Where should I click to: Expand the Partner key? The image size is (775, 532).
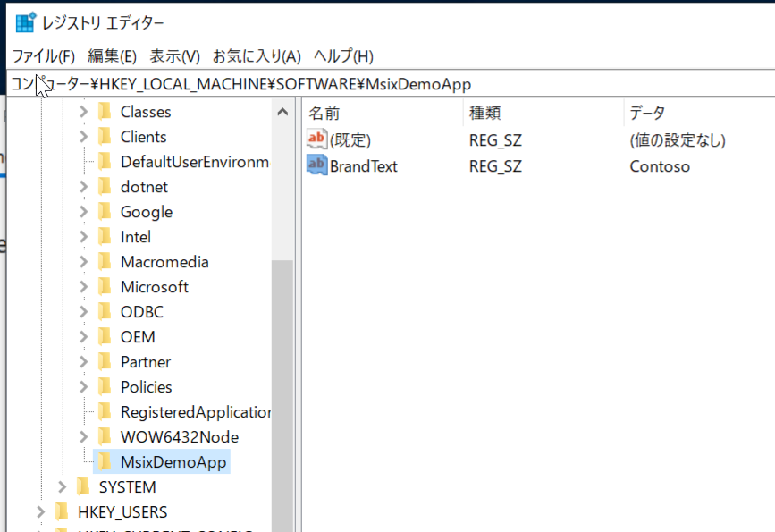83,362
